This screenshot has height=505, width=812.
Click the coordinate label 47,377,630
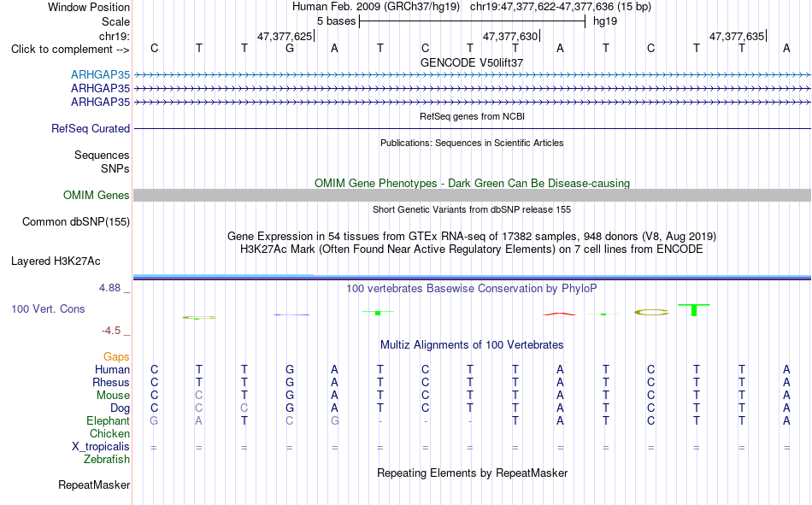510,36
